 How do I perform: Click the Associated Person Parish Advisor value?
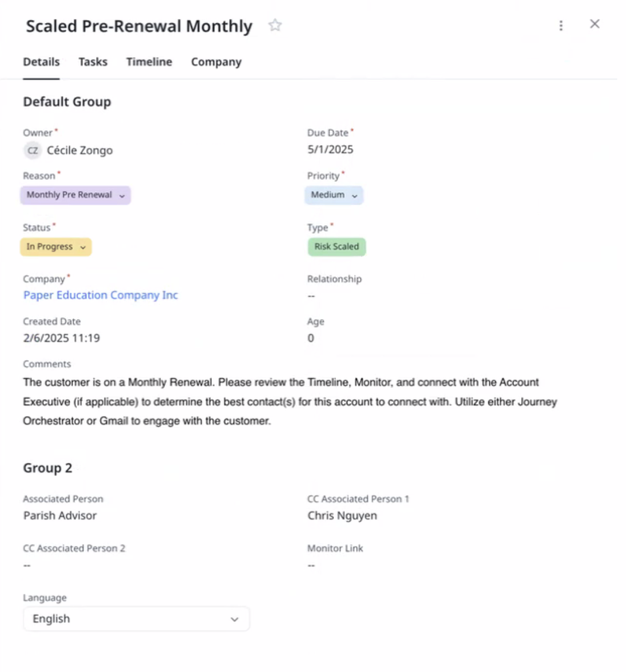(x=60, y=515)
